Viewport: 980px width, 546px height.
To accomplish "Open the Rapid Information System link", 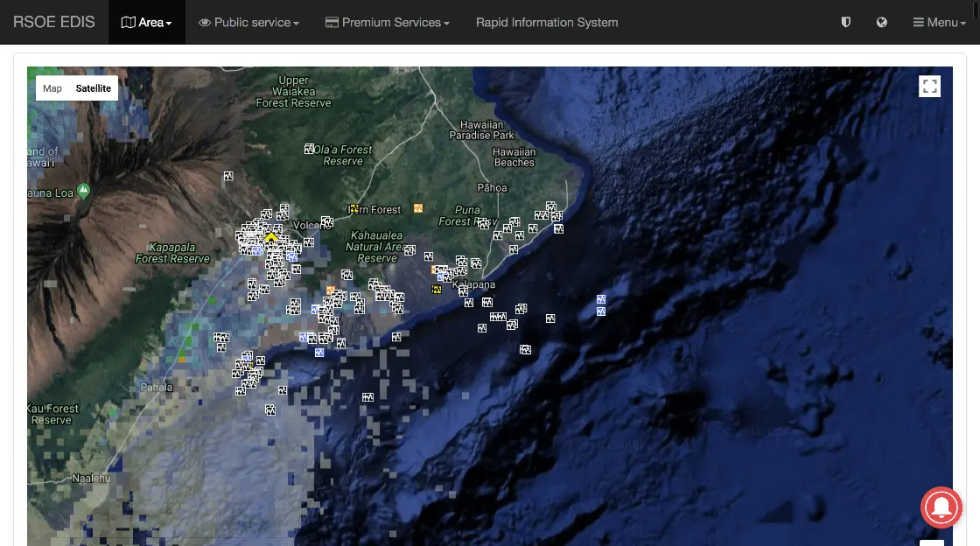I will click(547, 23).
